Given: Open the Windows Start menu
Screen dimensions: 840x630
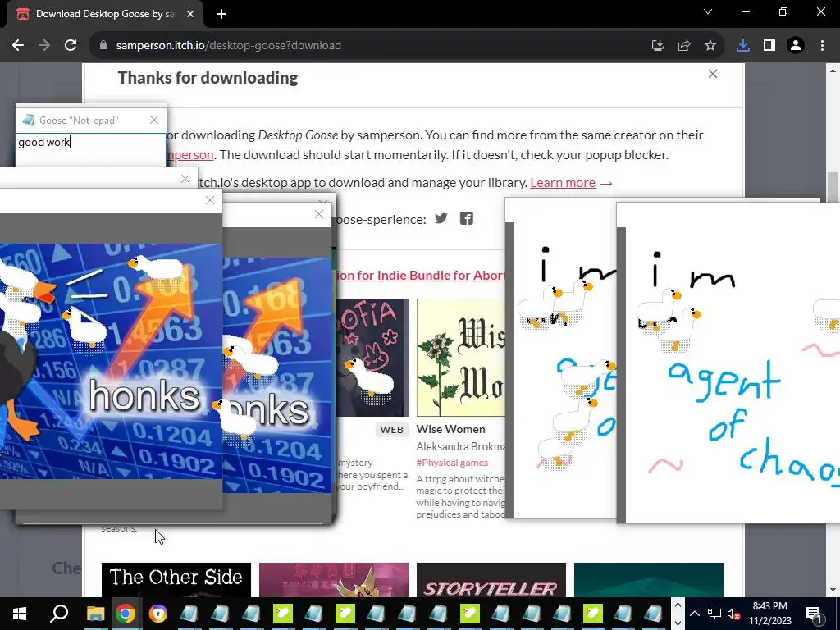Looking at the screenshot, I should (x=20, y=614).
